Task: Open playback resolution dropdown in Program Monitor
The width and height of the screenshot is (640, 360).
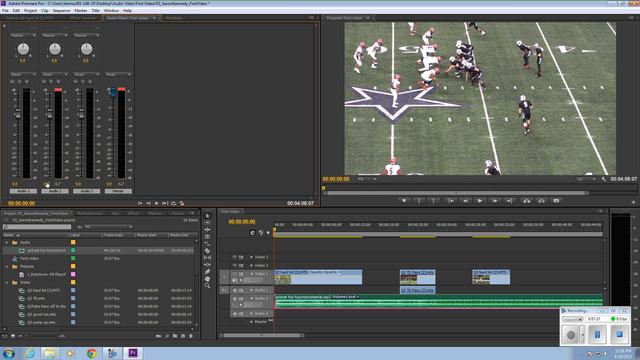Action: (x=586, y=179)
